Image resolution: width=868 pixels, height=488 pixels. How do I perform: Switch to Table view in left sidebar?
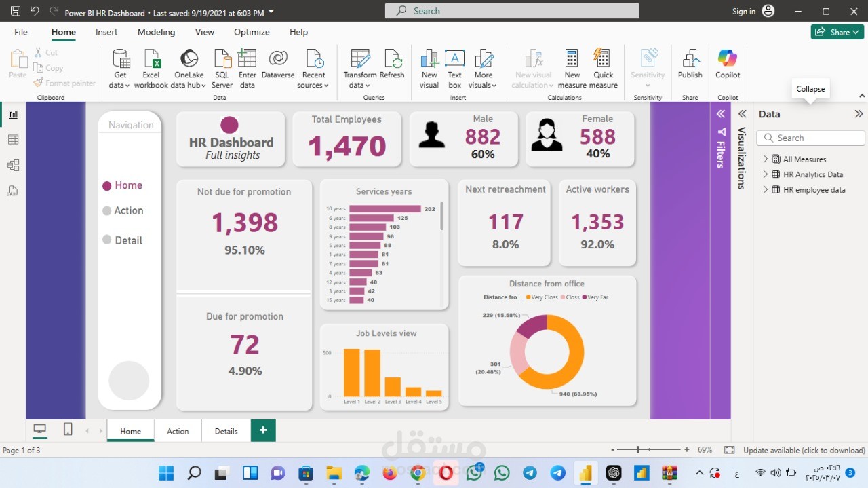click(x=13, y=140)
